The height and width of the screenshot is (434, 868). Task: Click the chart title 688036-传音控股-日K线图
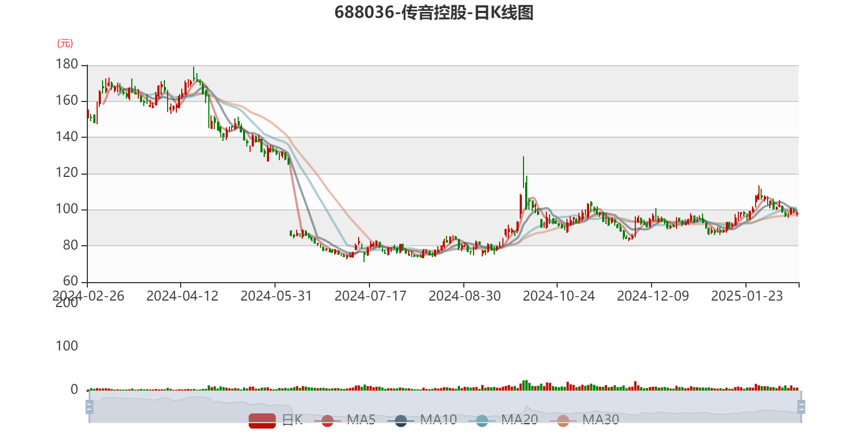[434, 12]
